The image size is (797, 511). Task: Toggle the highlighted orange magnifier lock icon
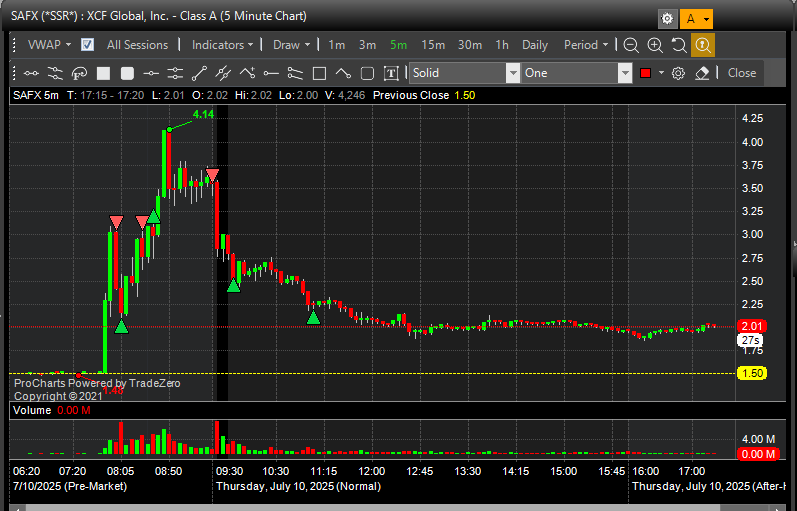(x=703, y=45)
